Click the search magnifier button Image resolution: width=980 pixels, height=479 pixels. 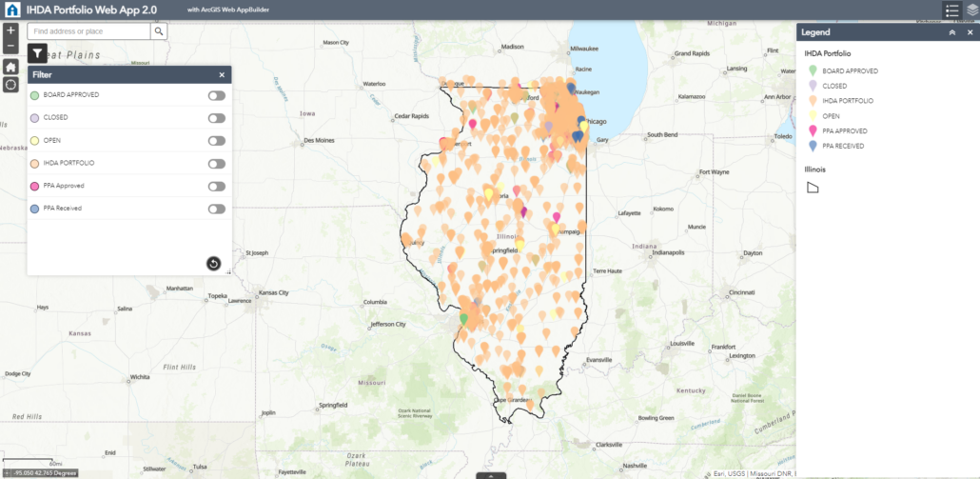[x=159, y=31]
